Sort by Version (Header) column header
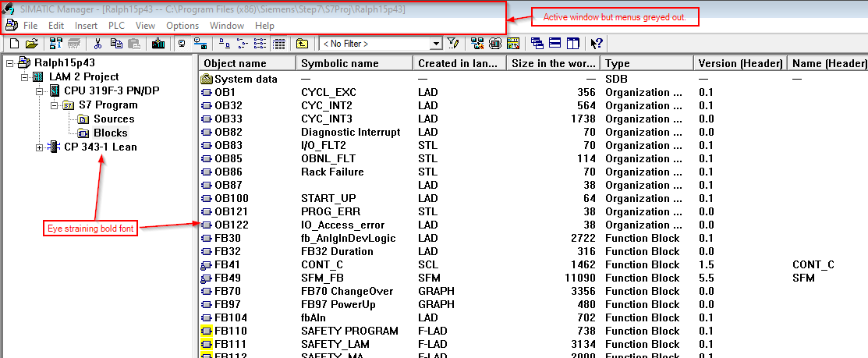868x358 pixels. click(x=740, y=64)
